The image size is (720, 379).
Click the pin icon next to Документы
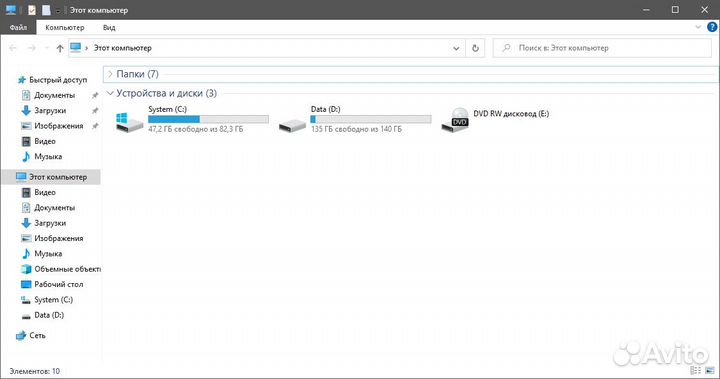pos(95,96)
